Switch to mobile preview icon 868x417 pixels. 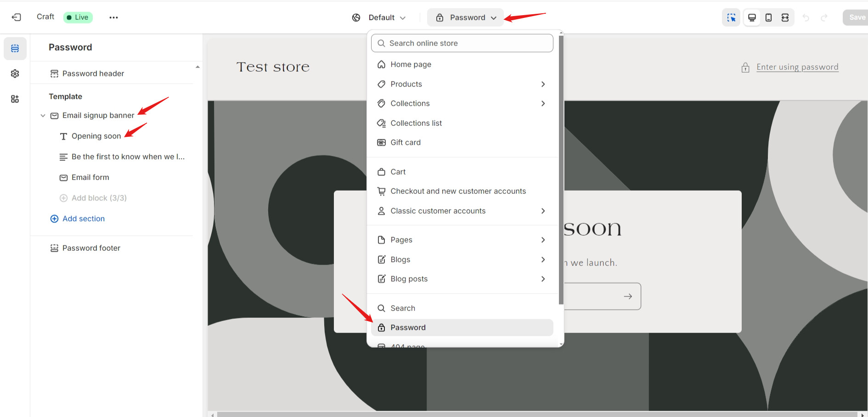point(768,17)
